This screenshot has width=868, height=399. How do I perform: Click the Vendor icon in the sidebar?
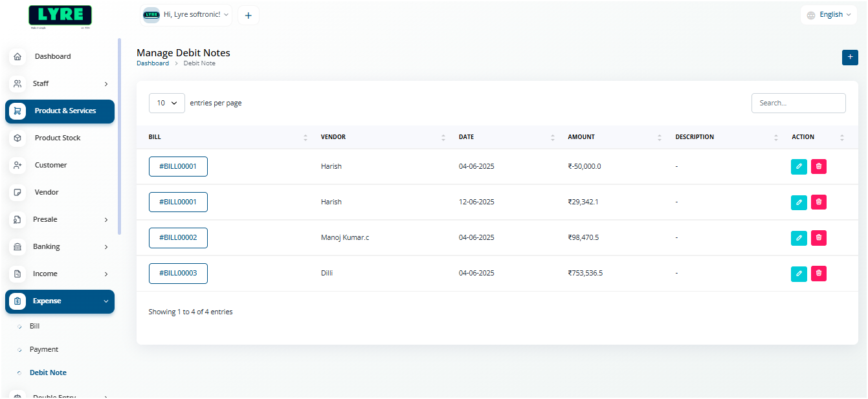click(17, 192)
